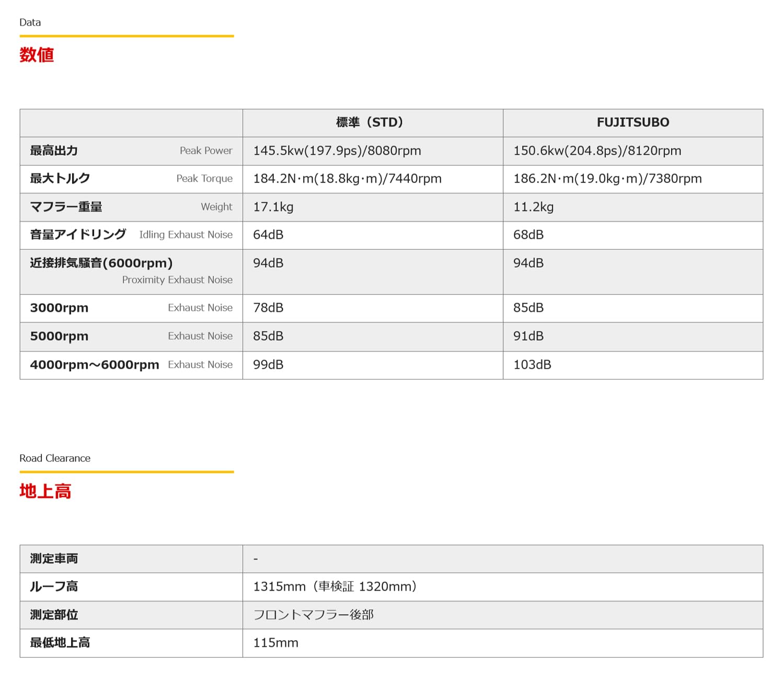Select the 5000rpm value 91dB

(528, 336)
